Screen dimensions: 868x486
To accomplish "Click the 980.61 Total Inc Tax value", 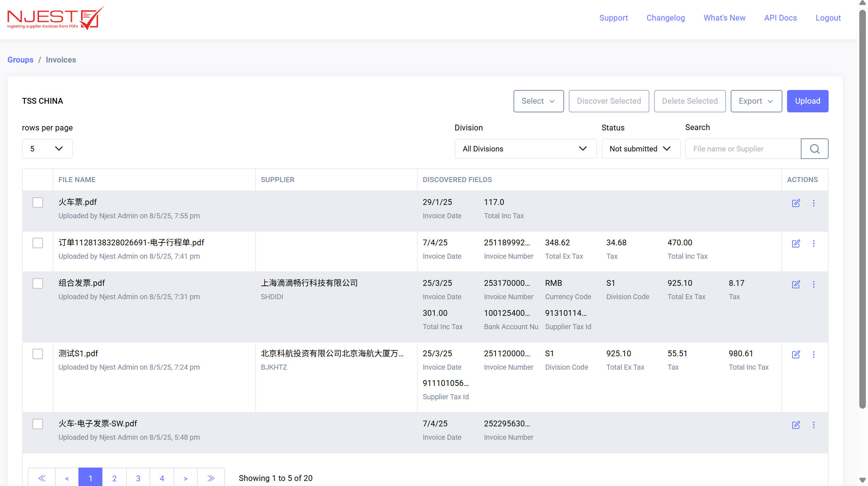I will pyautogui.click(x=740, y=353).
